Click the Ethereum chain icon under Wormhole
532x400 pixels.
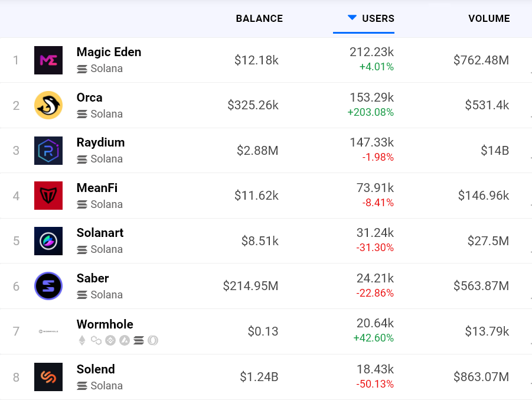[x=82, y=340]
